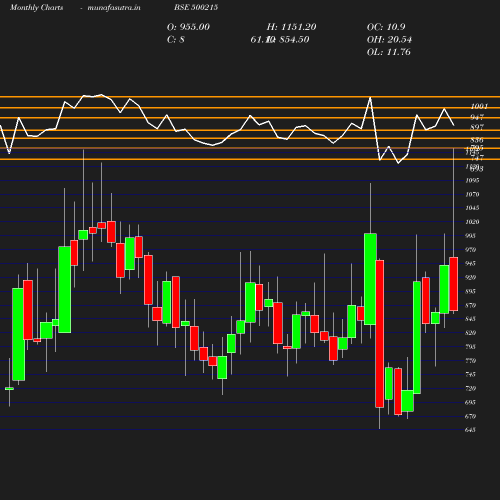The height and width of the screenshot is (500, 500).
Task: Click the '854.50' low value
Action: coord(294,40)
